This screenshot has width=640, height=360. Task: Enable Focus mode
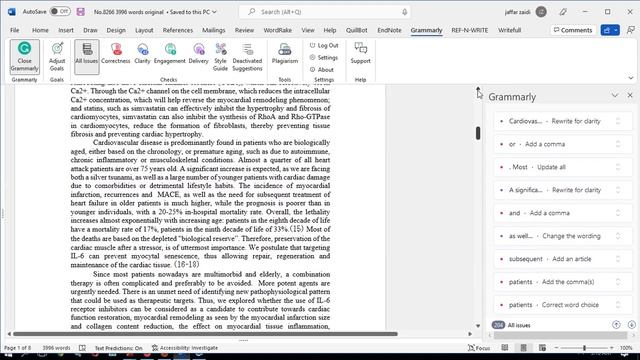(x=479, y=348)
